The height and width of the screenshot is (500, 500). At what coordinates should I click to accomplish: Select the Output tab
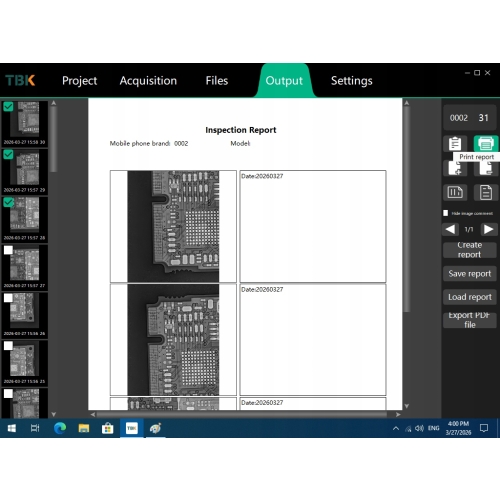pyautogui.click(x=284, y=81)
